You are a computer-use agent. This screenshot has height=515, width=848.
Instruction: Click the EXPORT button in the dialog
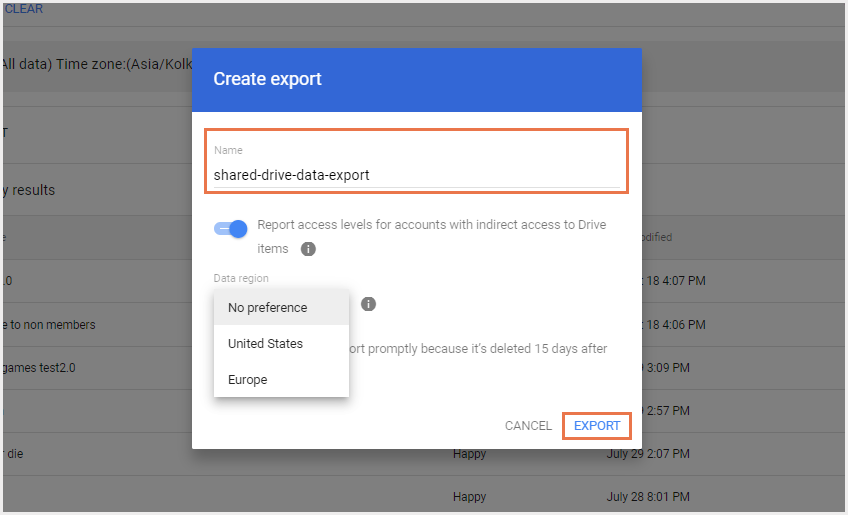point(597,426)
